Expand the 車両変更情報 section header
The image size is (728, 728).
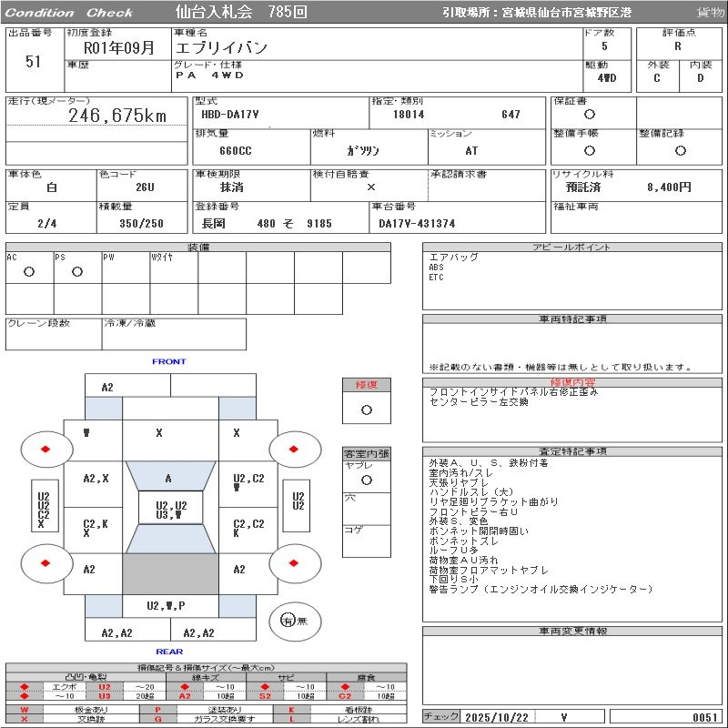coord(572,631)
